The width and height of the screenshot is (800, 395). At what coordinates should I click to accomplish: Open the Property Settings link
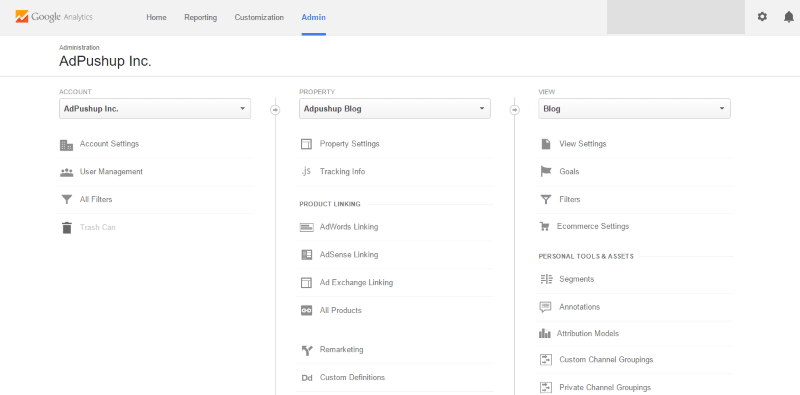click(349, 144)
